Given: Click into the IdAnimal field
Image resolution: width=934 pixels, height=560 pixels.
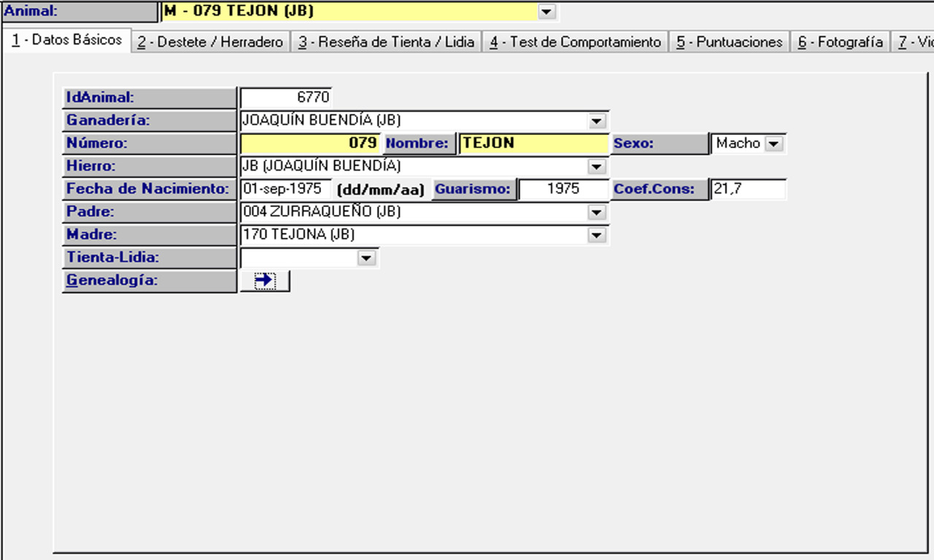Looking at the screenshot, I should [x=286, y=97].
